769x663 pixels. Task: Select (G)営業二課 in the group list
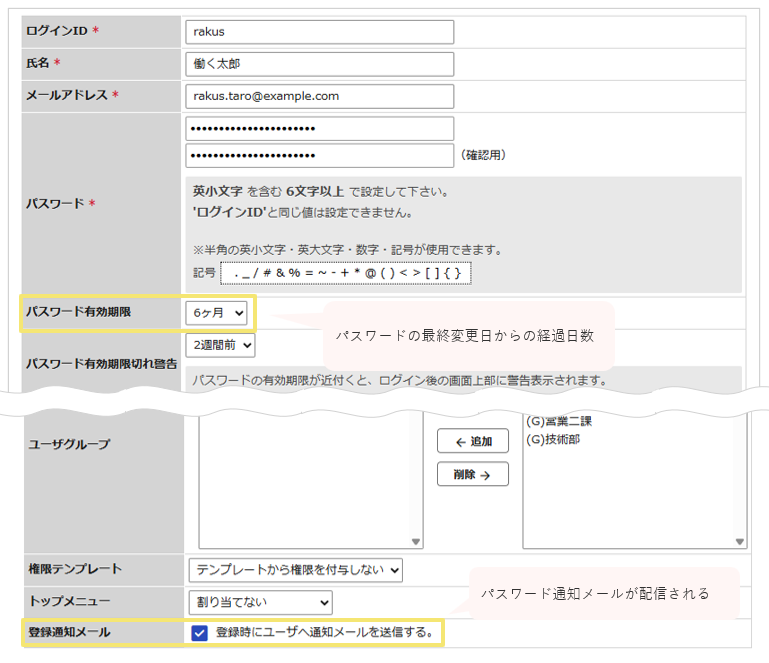(559, 421)
